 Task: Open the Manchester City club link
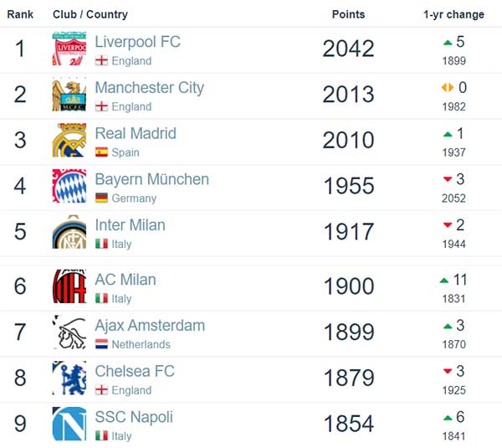[x=150, y=88]
